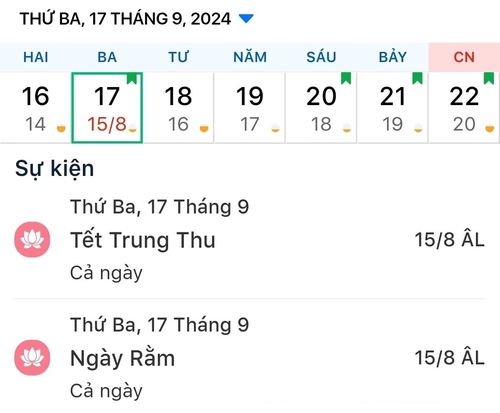Click moon phase icon on day 16
500x413 pixels.
coord(61,128)
